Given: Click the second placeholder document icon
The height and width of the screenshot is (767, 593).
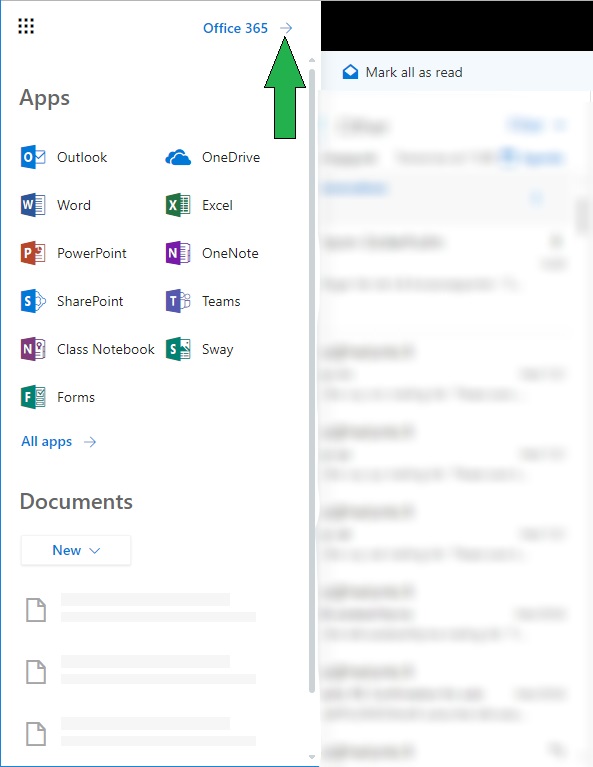Looking at the screenshot, I should [x=36, y=672].
